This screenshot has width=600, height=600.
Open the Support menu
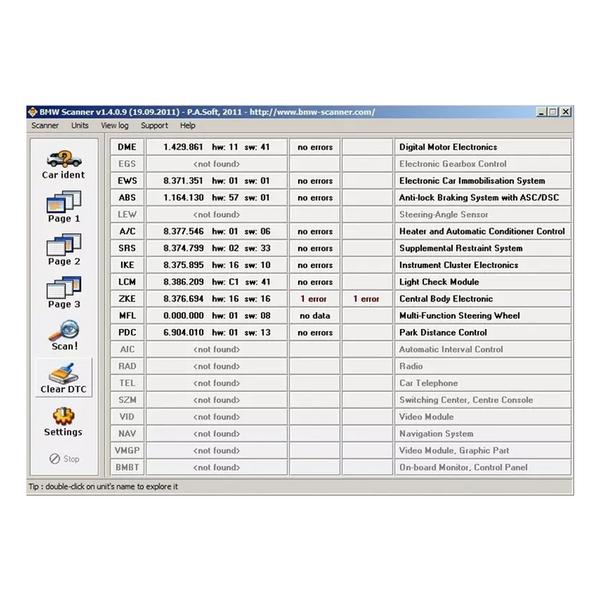point(154,126)
